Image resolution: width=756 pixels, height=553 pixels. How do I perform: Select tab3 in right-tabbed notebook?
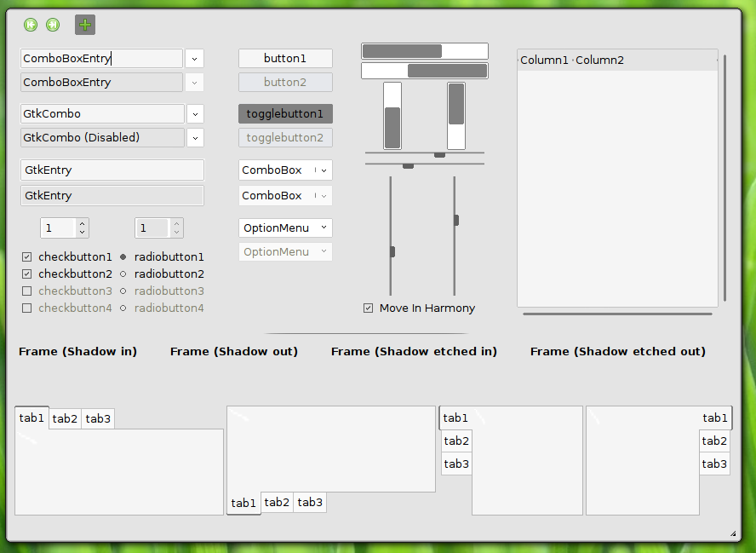click(x=714, y=464)
